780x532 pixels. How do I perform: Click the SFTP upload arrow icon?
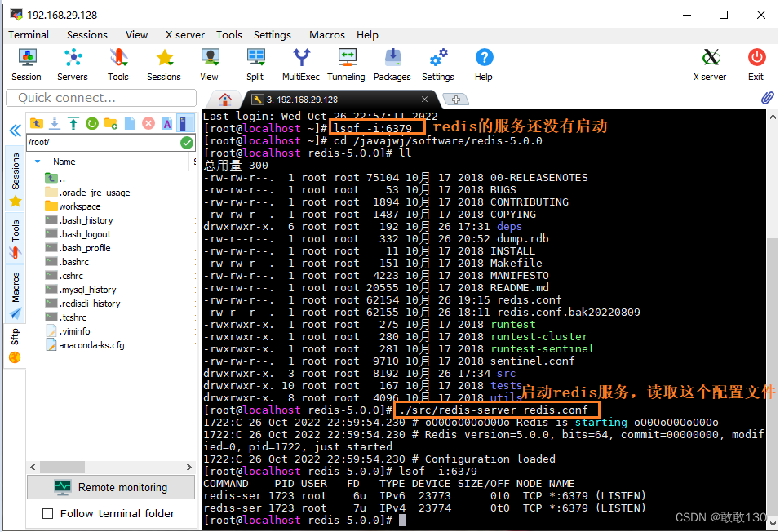point(73,123)
